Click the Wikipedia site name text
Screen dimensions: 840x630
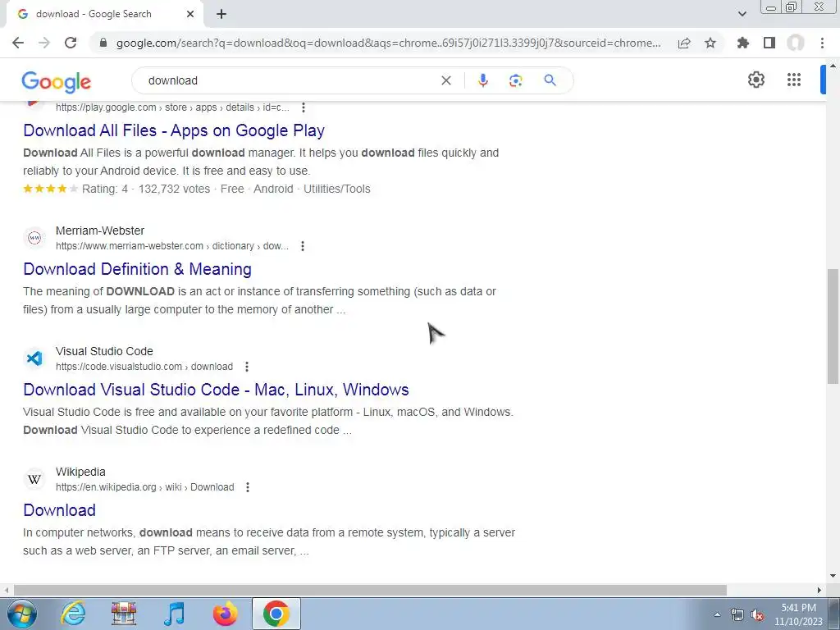pyautogui.click(x=80, y=472)
